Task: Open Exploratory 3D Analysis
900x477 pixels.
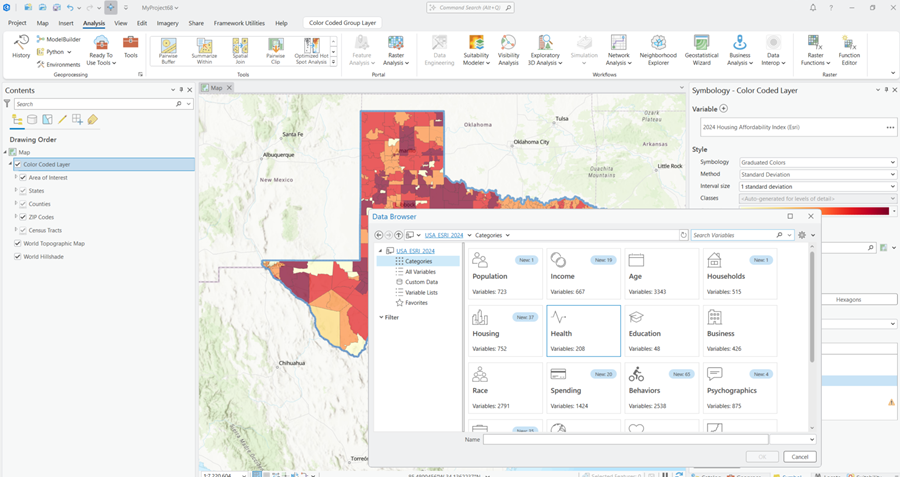Action: (545, 51)
